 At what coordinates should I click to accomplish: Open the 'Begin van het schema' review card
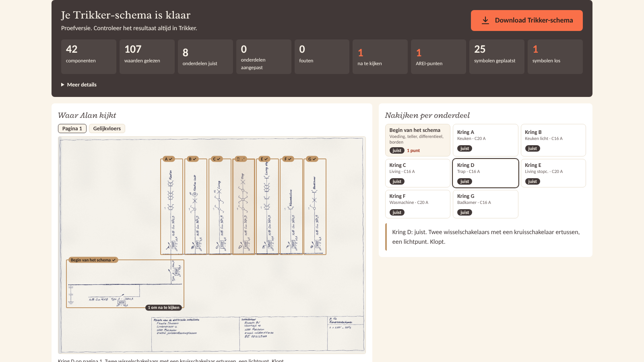(x=417, y=140)
